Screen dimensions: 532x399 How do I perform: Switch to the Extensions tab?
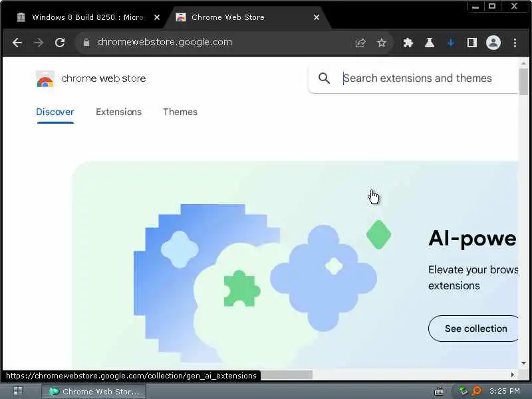point(119,112)
